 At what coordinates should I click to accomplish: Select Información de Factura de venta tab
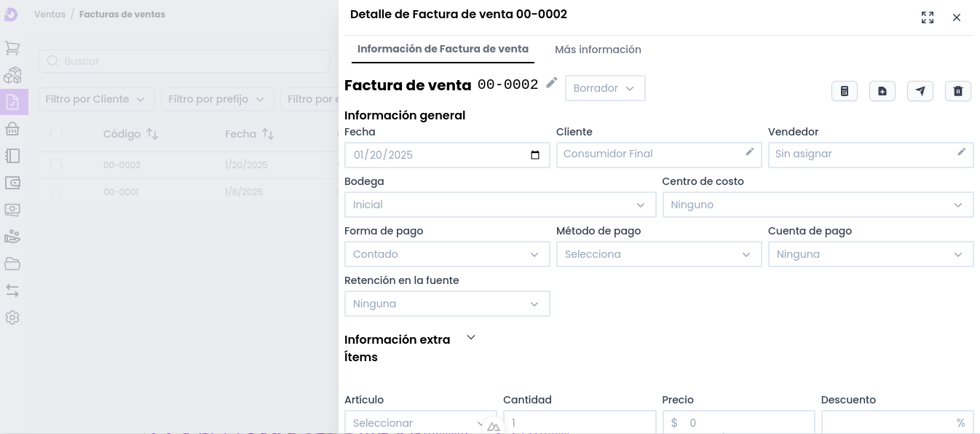443,50
